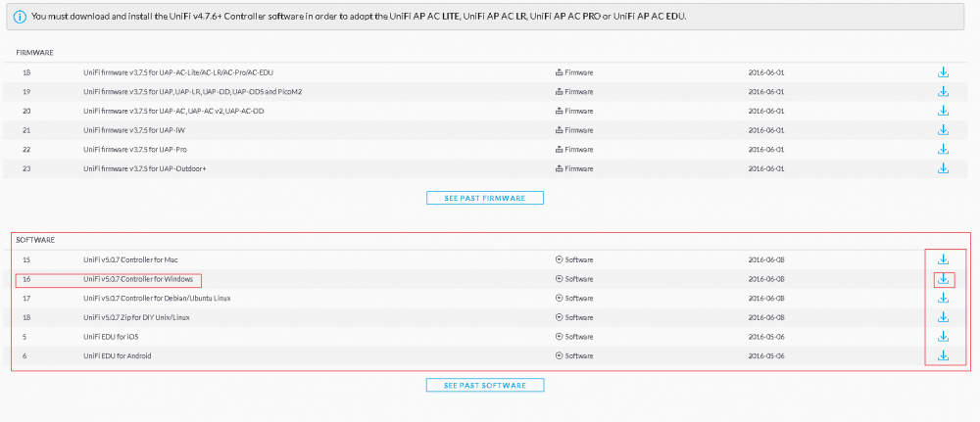Download UniFi firmware for UAP-Outdoor+
Screen dimensions: 980x422
[x=943, y=168]
